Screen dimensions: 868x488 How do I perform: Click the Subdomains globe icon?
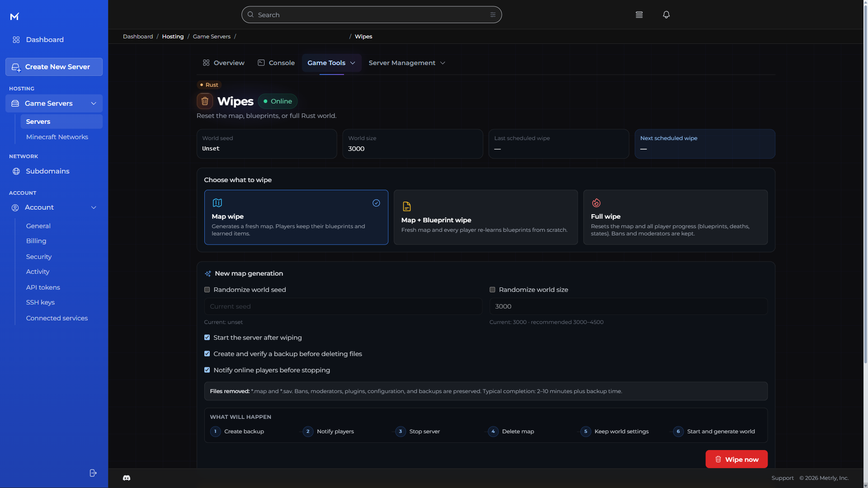tap(16, 171)
